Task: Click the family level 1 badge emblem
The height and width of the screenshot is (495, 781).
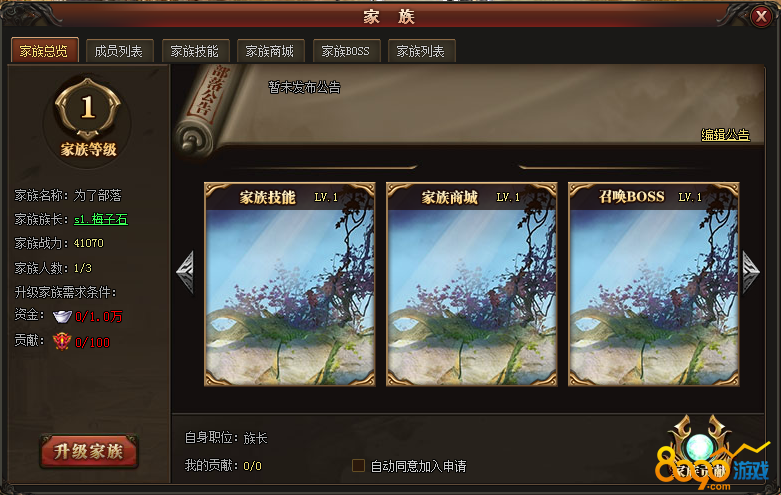Action: [88, 109]
